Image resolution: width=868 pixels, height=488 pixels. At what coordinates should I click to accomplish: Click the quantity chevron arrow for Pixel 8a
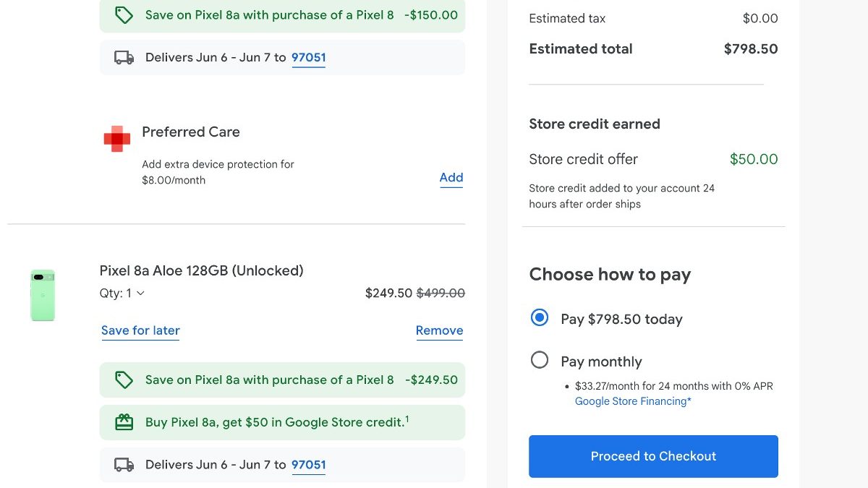pos(140,294)
